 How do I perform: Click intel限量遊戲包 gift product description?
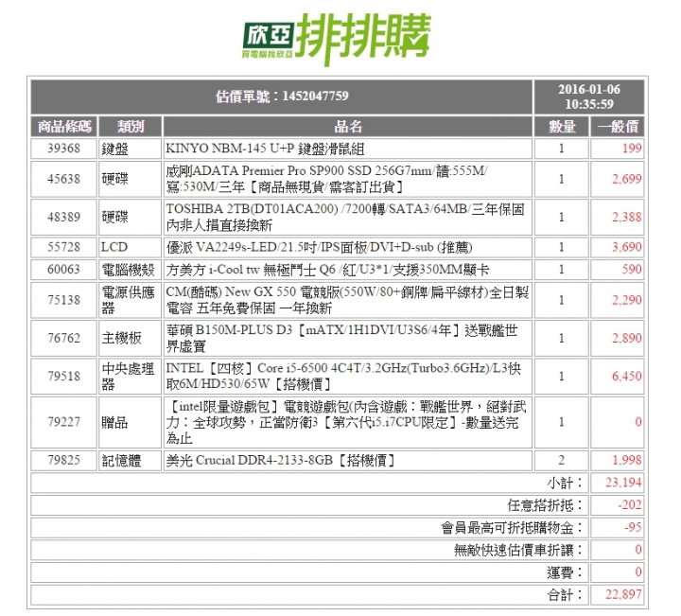[x=346, y=422]
